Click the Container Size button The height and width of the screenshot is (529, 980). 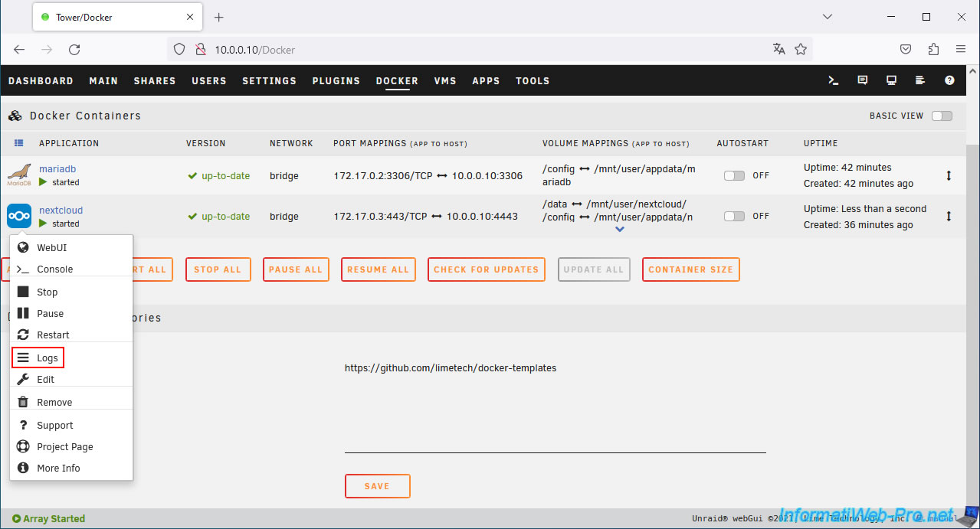[690, 269]
